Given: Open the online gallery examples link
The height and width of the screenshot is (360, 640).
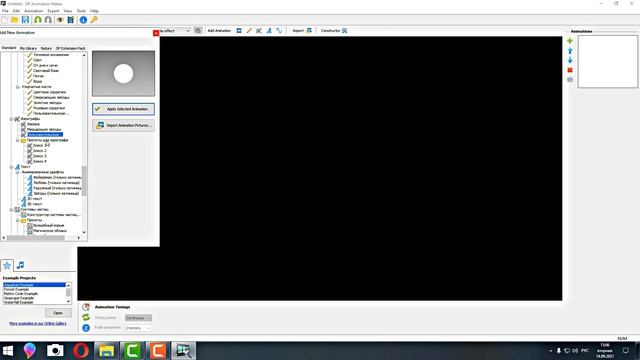Looking at the screenshot, I should [38, 324].
